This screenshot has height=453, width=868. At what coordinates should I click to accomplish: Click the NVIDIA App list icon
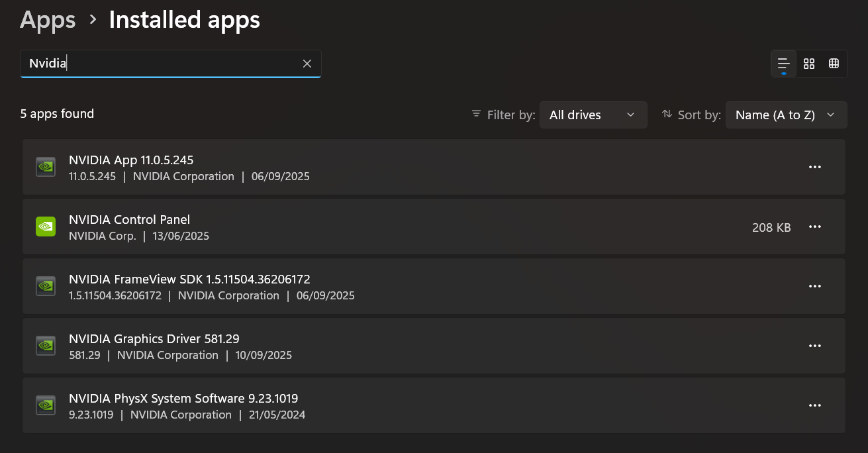pyautogui.click(x=46, y=167)
